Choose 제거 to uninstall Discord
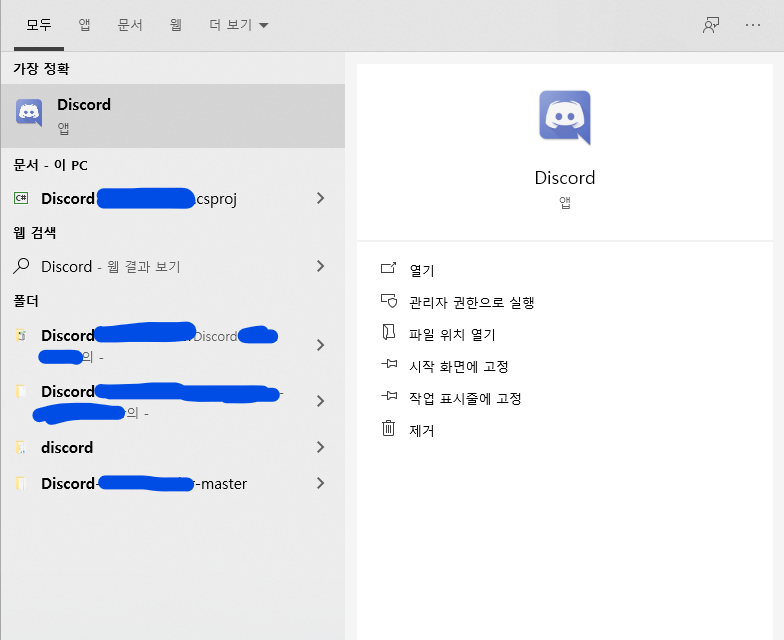 [422, 430]
